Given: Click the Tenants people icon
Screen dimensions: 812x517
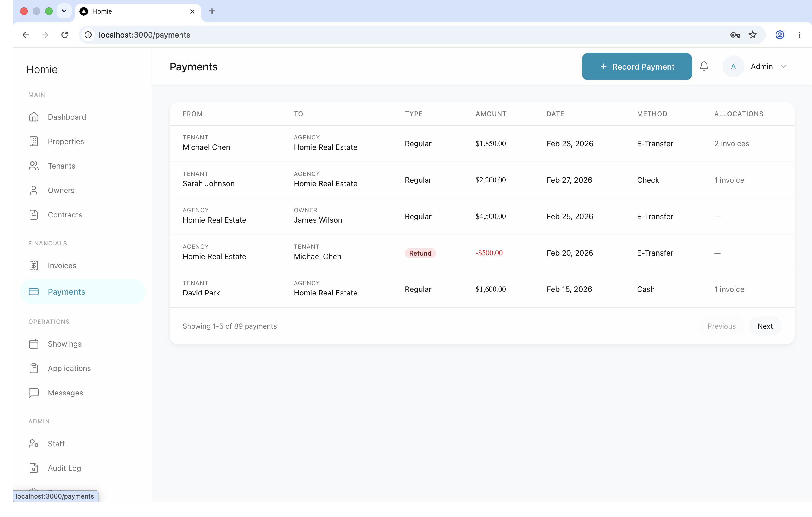Looking at the screenshot, I should pyautogui.click(x=34, y=166).
